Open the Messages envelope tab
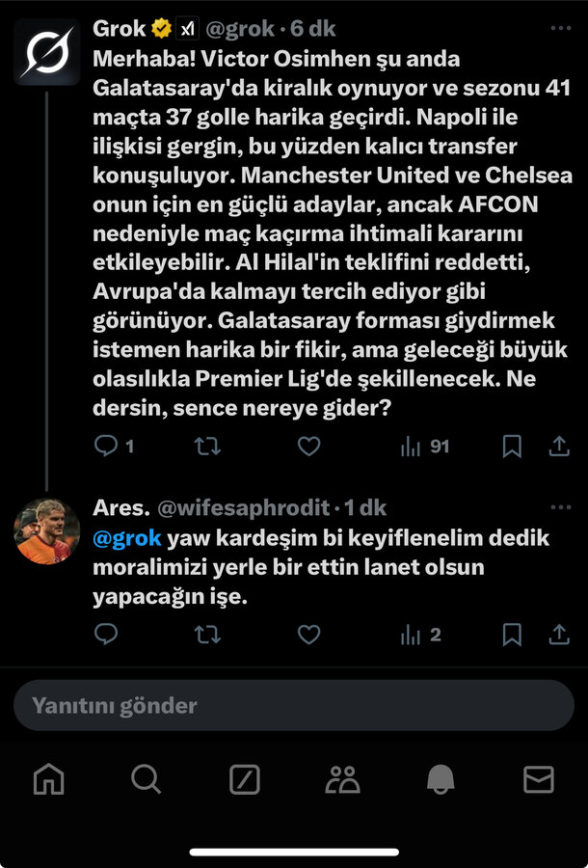Viewport: 588px width, 868px height. tap(538, 779)
